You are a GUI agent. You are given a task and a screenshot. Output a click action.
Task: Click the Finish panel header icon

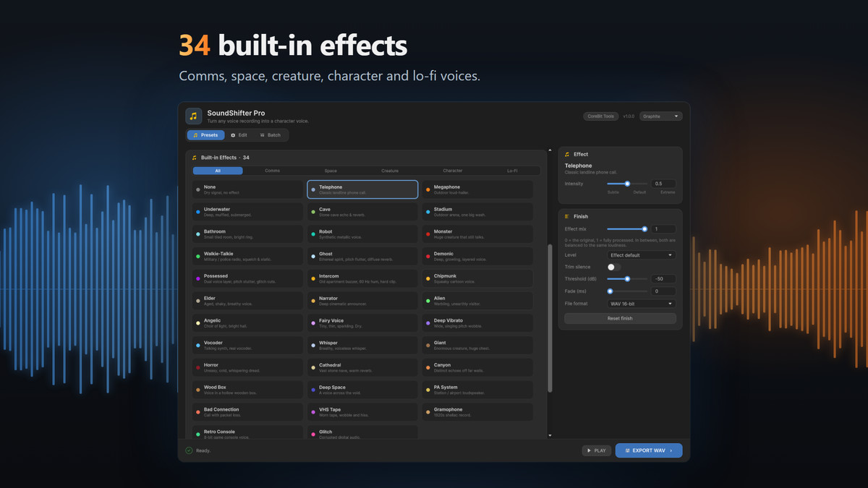(567, 216)
